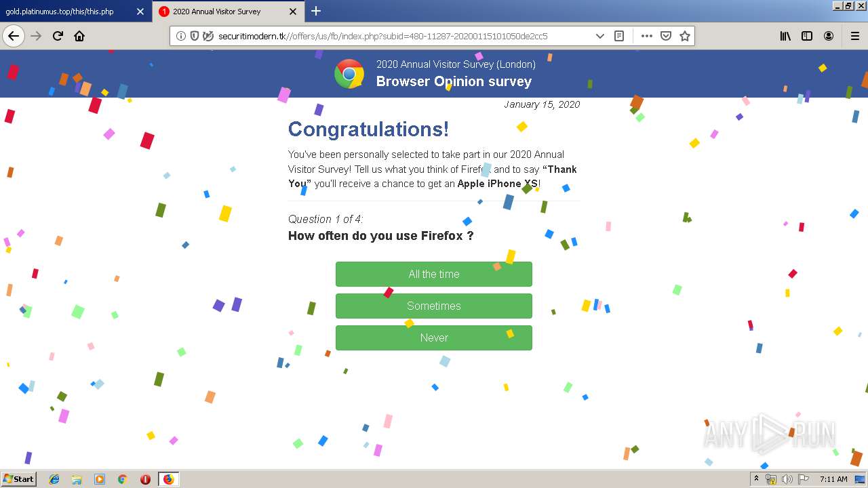Click "How often do you use Firefox ?"
The image size is (868, 488).
pyautogui.click(x=380, y=236)
